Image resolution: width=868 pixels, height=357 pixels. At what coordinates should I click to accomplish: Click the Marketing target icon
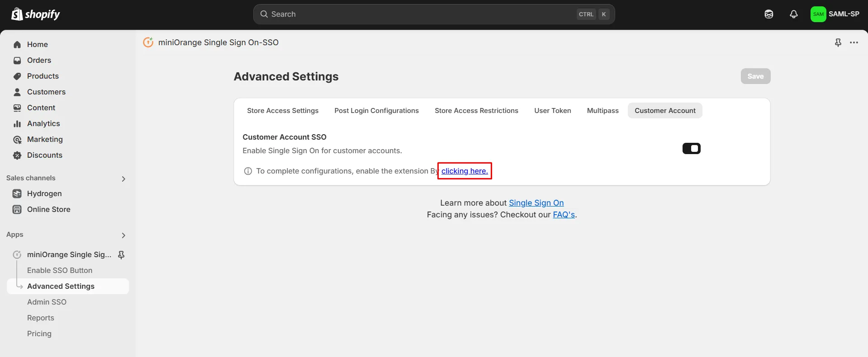point(17,139)
